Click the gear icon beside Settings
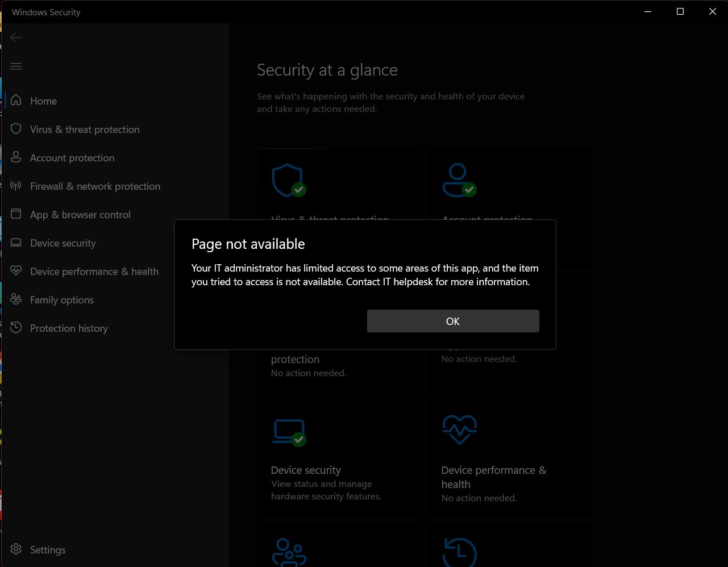Screen dimensions: 728x567 click(16, 549)
